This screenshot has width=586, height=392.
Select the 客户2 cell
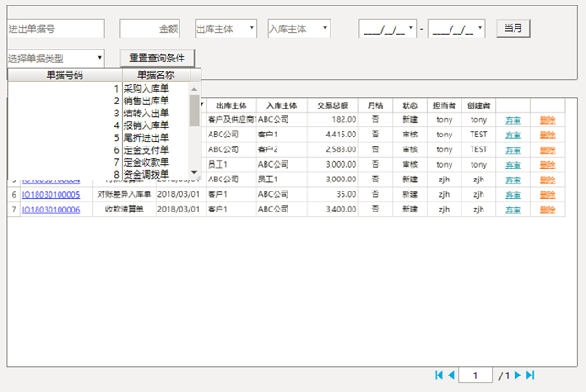pyautogui.click(x=282, y=149)
